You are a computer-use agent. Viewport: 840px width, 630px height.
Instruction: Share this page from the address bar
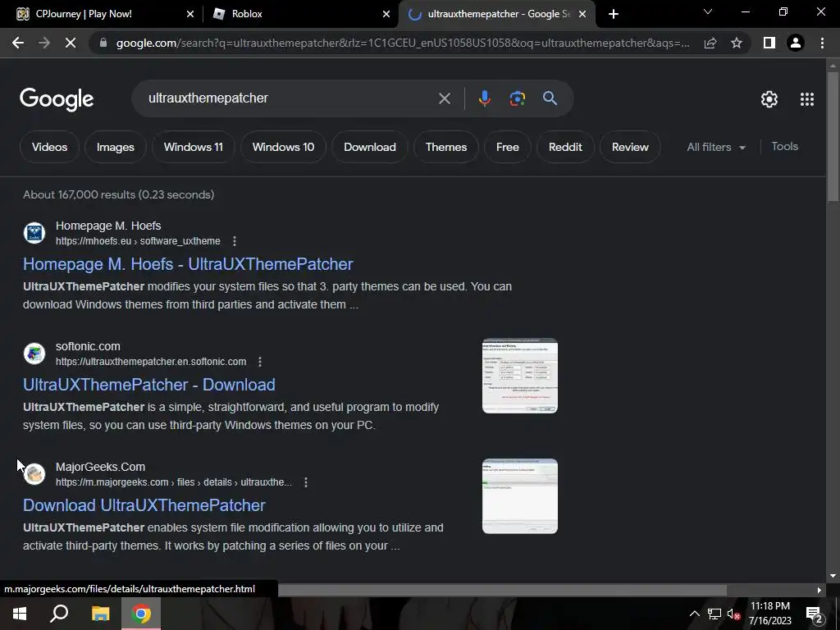click(710, 43)
